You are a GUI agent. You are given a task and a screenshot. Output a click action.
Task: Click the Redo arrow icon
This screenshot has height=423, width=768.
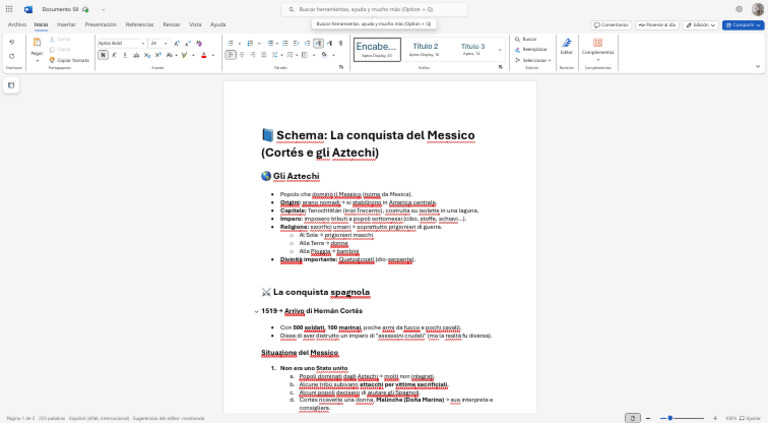point(12,56)
